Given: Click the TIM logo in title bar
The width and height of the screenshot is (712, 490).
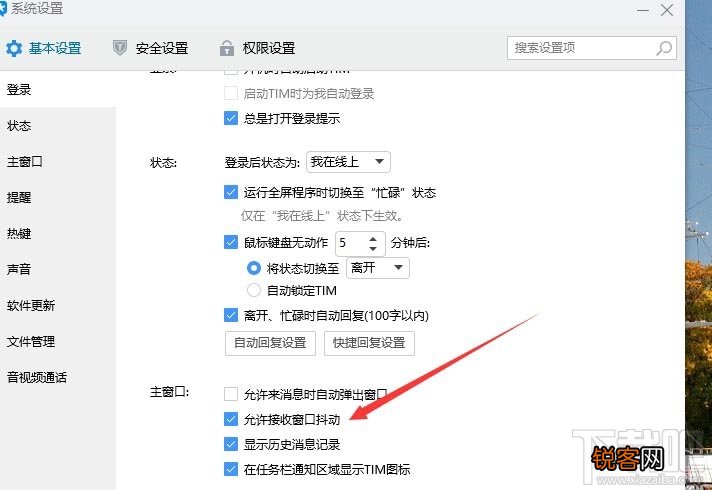Looking at the screenshot, I should (3, 8).
